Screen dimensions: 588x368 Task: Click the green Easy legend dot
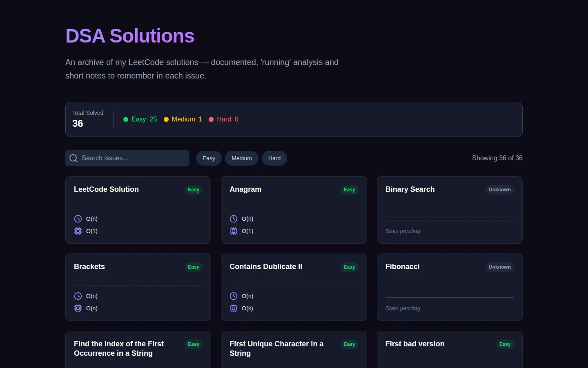[x=126, y=119]
